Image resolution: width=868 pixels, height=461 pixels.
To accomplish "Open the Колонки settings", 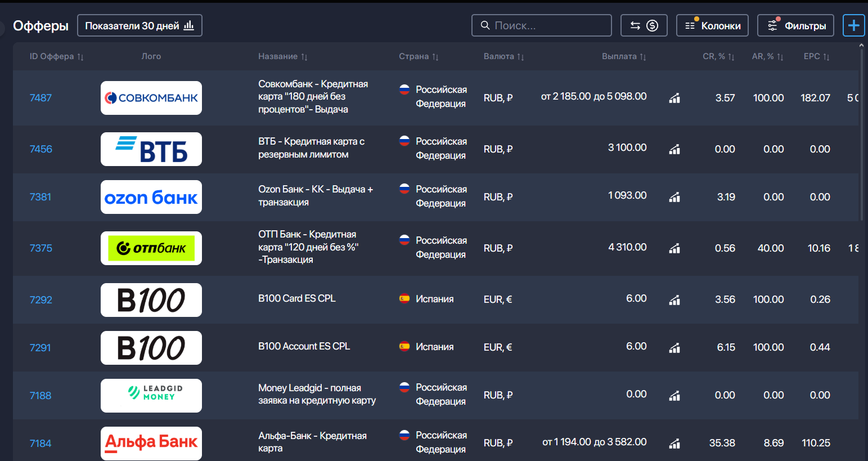I will [712, 25].
